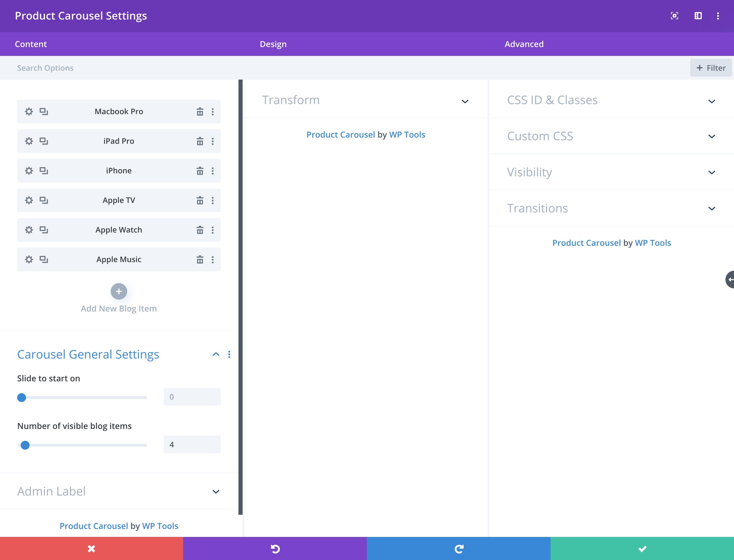Image resolution: width=734 pixels, height=560 pixels.
Task: Open settings gear for Apple Music item
Action: click(29, 259)
